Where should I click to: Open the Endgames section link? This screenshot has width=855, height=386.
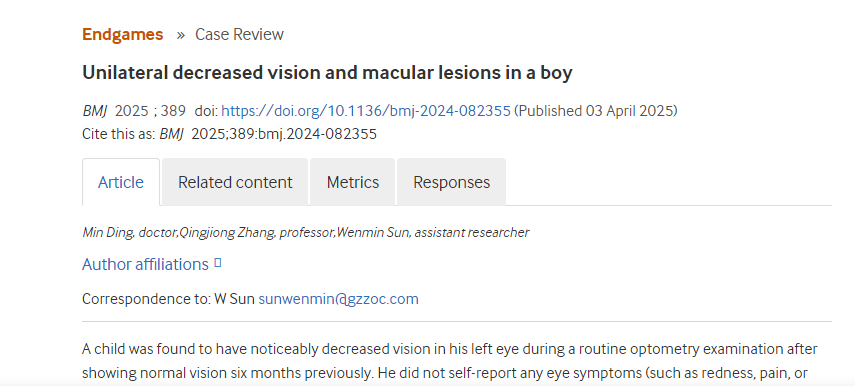tap(123, 34)
